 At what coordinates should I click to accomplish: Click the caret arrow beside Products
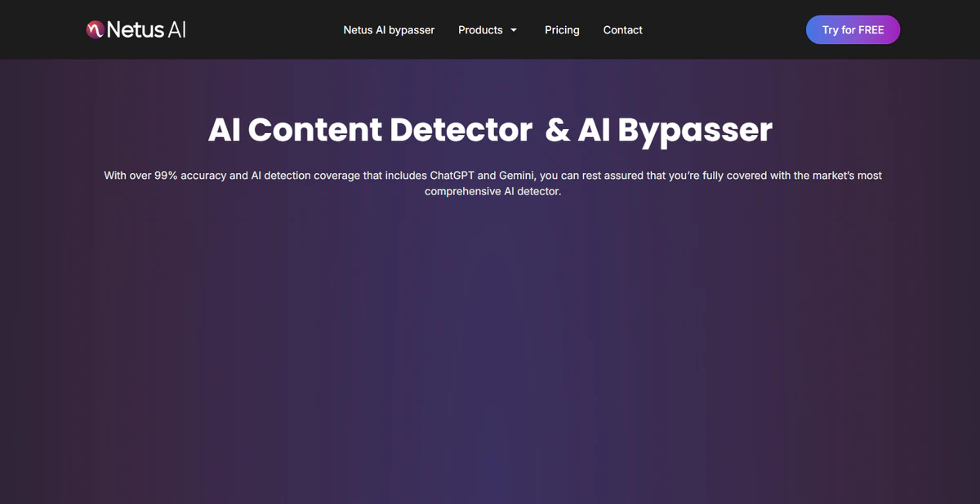click(514, 30)
